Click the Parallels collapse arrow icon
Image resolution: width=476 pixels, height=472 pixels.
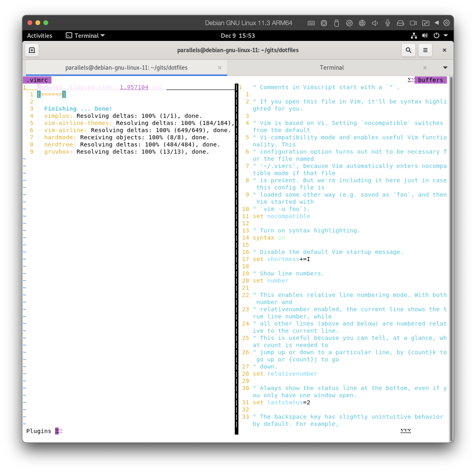click(x=436, y=23)
